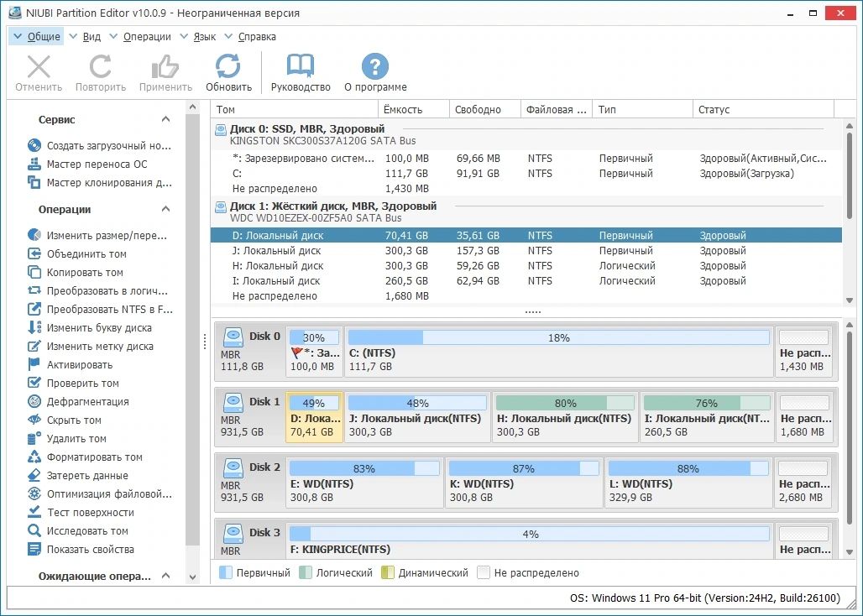Image resolution: width=863 pixels, height=616 pixels.
Task: Select Изменить метку диска
Action: [x=91, y=347]
